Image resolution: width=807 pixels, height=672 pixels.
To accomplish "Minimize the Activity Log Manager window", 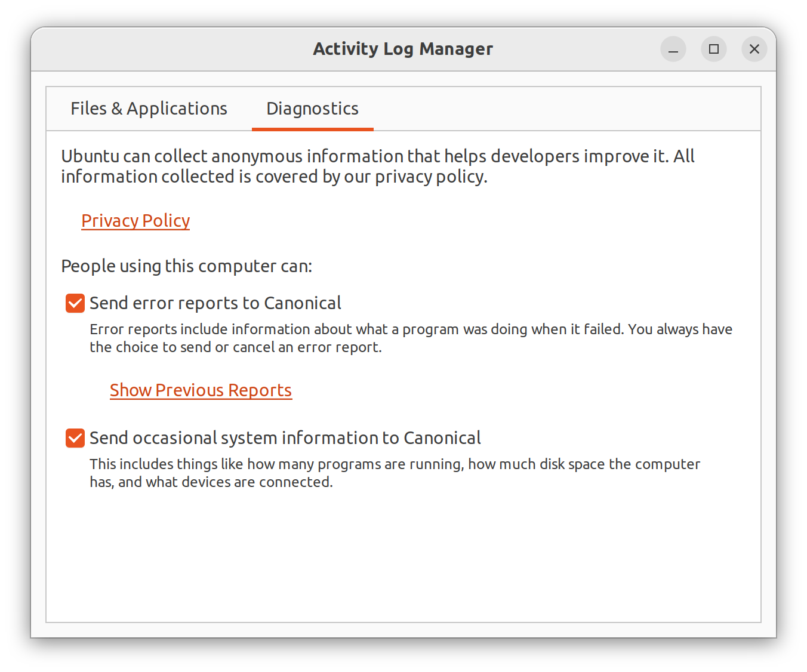I will click(x=673, y=49).
